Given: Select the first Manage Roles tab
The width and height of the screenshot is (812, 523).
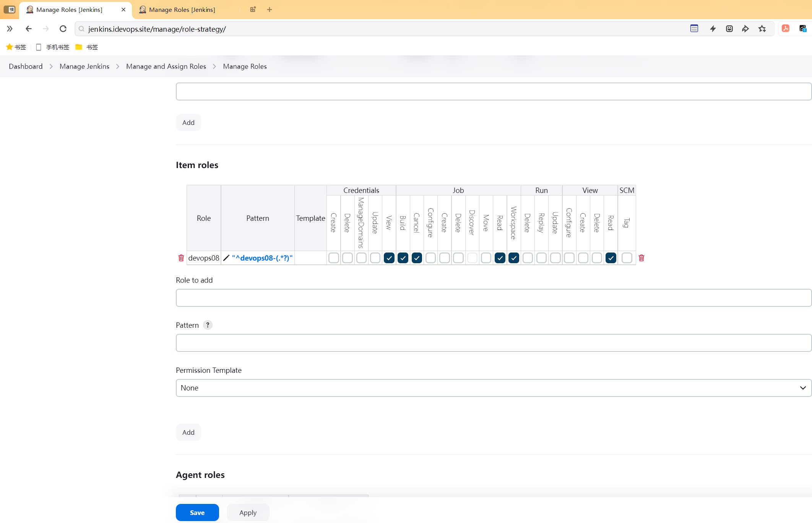Looking at the screenshot, I should coord(70,10).
